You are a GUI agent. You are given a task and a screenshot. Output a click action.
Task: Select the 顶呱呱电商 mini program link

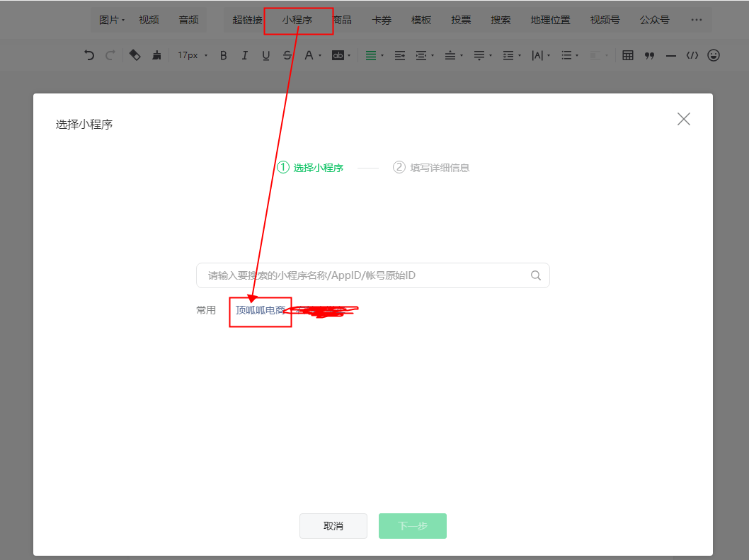click(x=261, y=311)
